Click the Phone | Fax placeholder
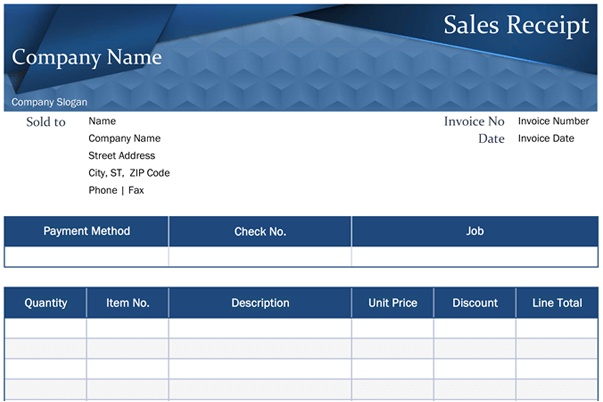The image size is (603, 402). point(116,190)
